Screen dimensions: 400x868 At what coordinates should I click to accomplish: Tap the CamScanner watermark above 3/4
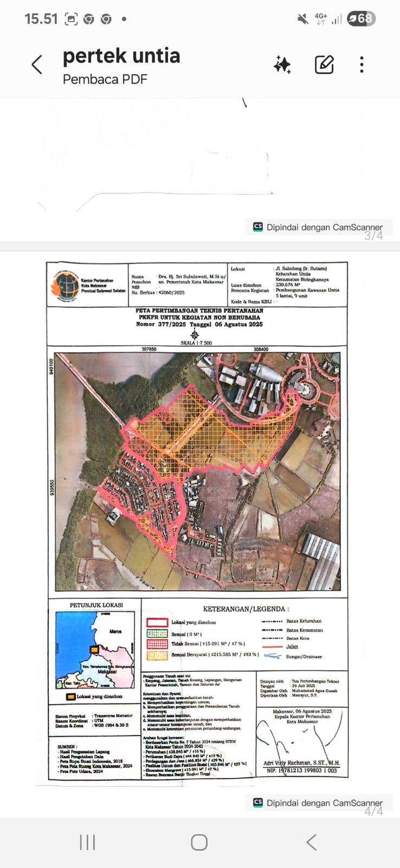point(318,227)
